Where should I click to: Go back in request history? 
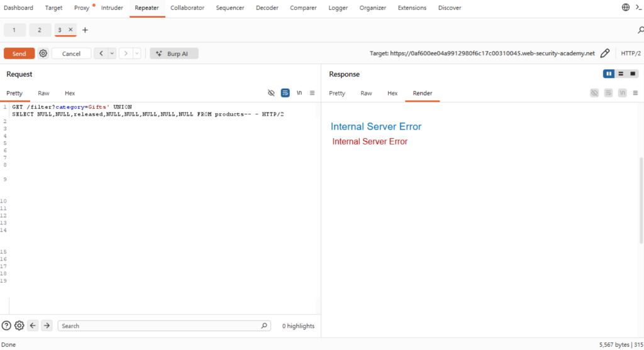pos(101,53)
